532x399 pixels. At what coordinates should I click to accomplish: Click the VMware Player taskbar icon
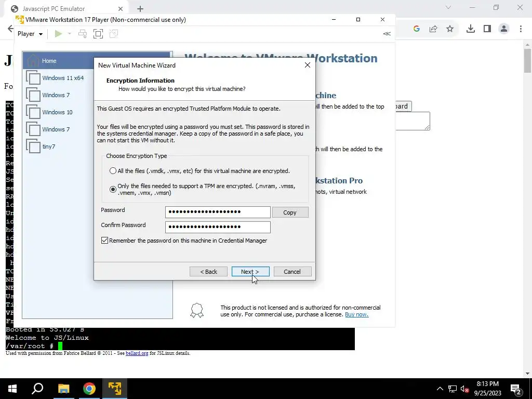[x=115, y=389]
